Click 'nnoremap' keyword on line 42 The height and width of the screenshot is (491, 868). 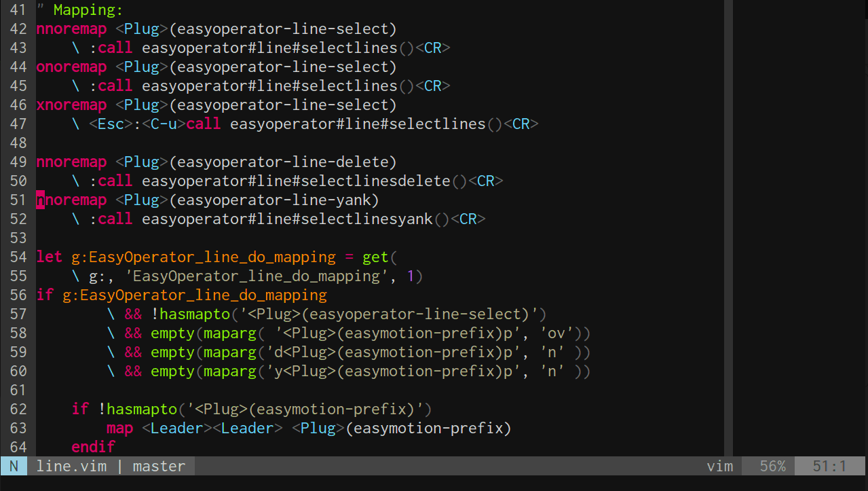coord(71,29)
